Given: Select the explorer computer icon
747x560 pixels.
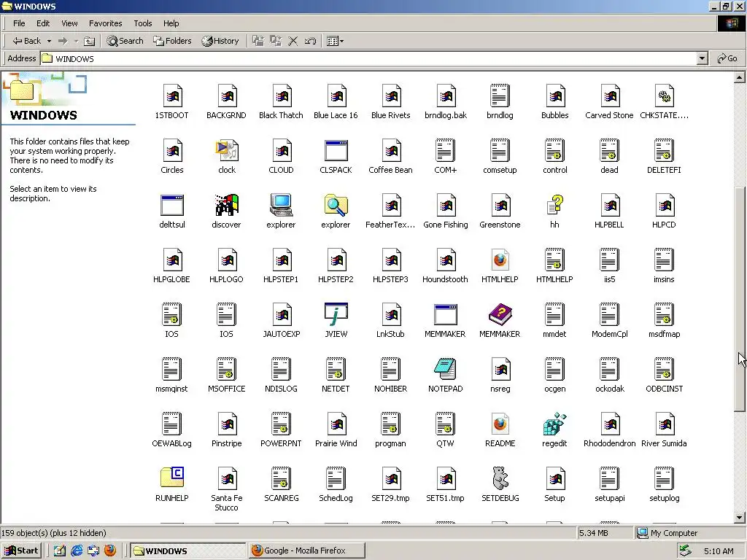Looking at the screenshot, I should 281,205.
